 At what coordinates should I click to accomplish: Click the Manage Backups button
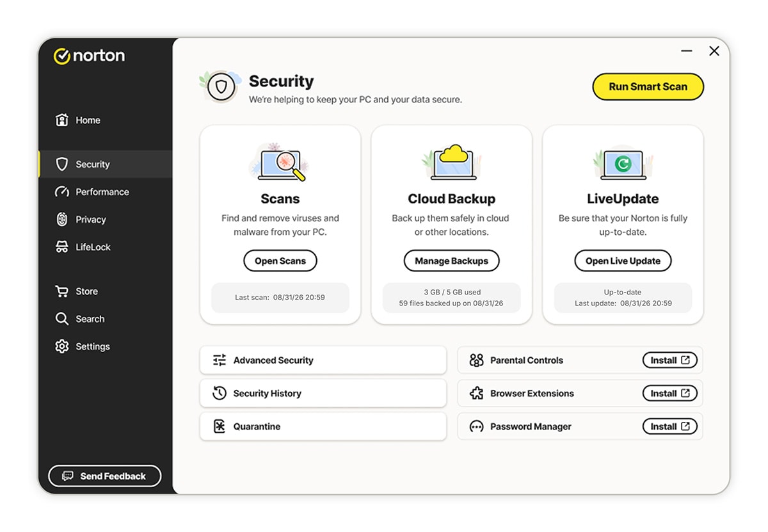click(x=451, y=261)
